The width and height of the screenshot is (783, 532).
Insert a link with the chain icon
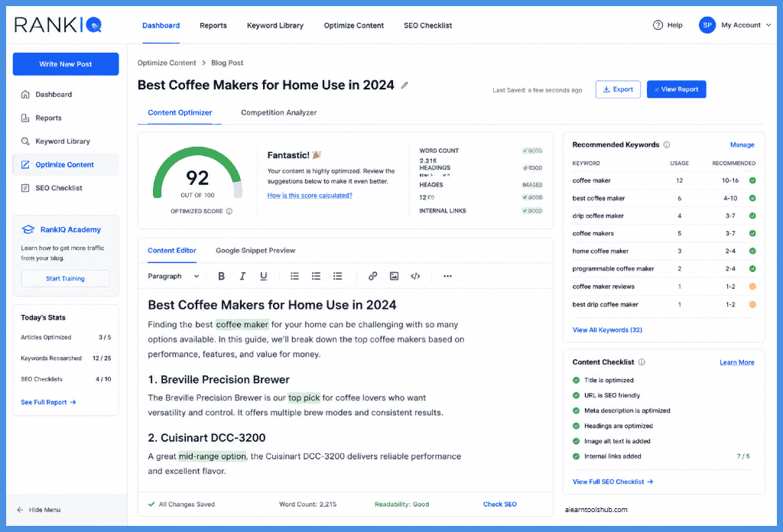click(x=372, y=276)
